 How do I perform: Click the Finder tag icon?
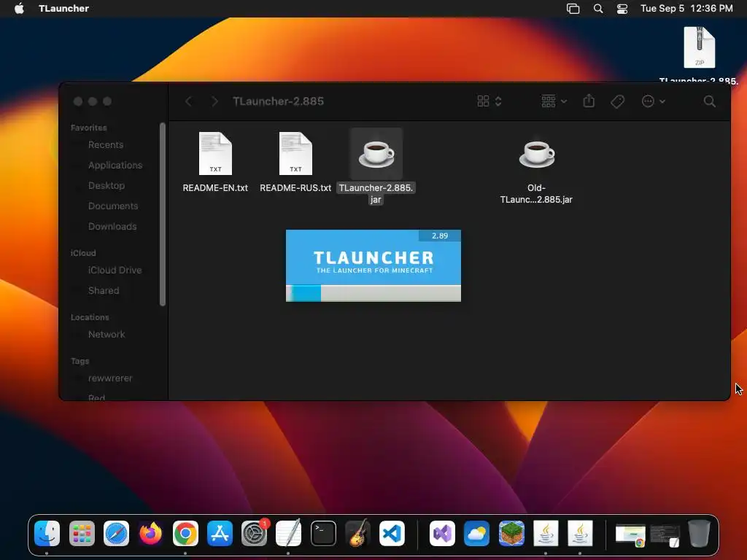click(x=617, y=101)
